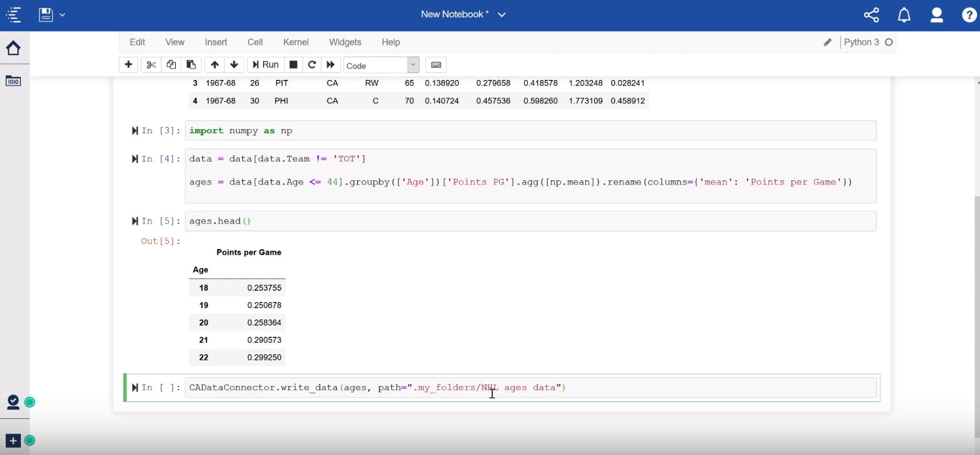Open the data sources icon in sidebar
This screenshot has width=980, height=455.
13,82
